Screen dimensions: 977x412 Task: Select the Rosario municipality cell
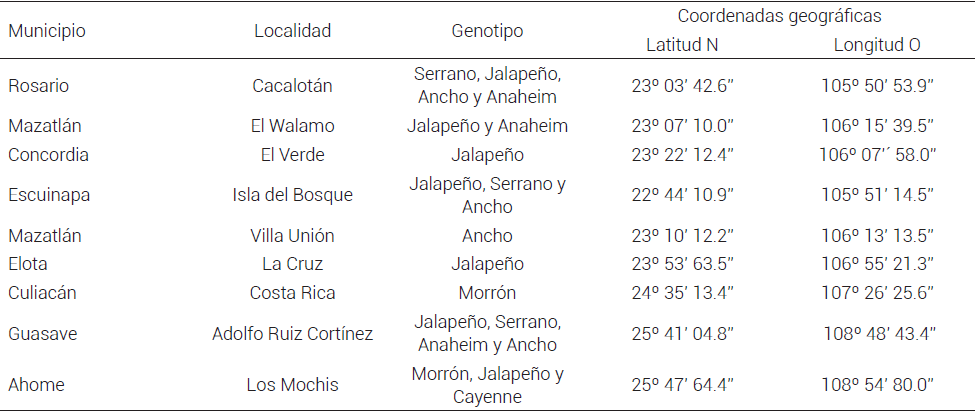point(39,85)
